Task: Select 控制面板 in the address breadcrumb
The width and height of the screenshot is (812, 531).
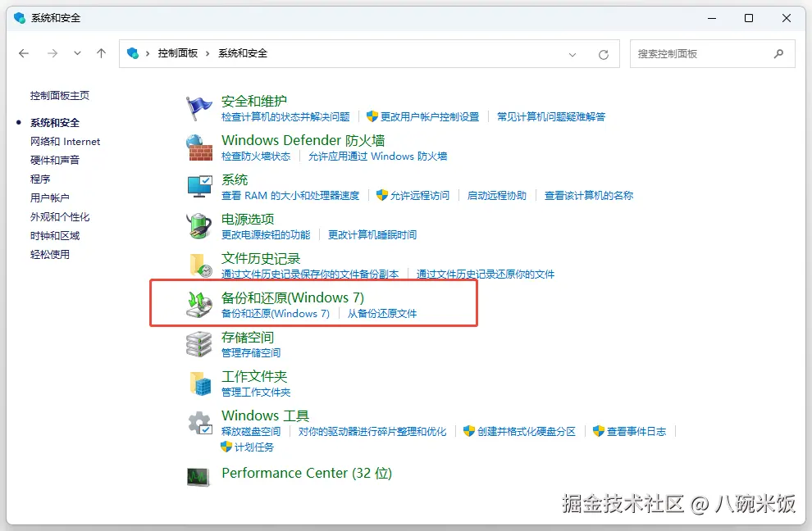Action: pos(178,53)
